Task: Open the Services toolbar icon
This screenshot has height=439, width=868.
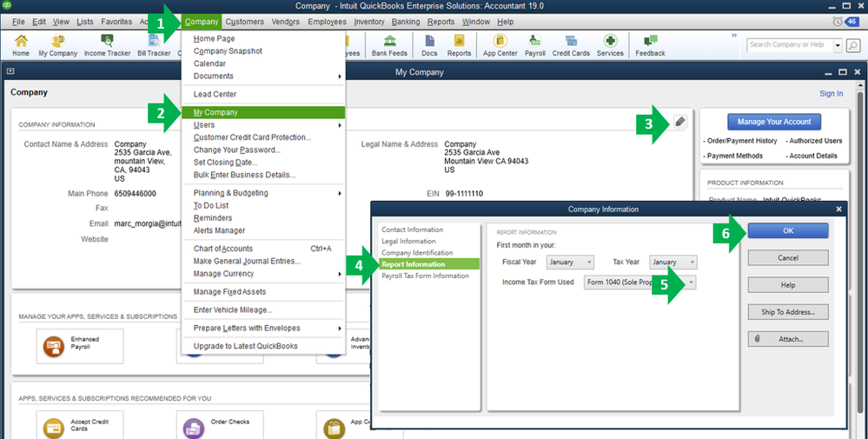Action: tap(610, 45)
